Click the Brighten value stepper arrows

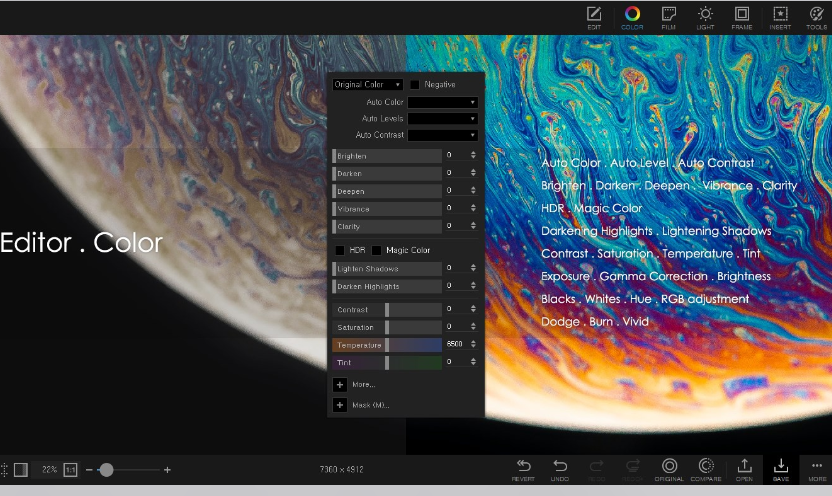(x=473, y=155)
